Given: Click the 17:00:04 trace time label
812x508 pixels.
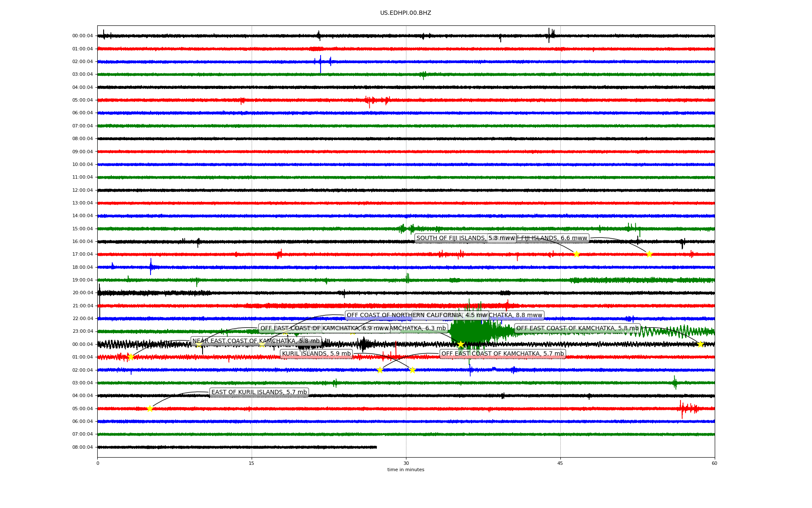Looking at the screenshot, I should [x=82, y=254].
